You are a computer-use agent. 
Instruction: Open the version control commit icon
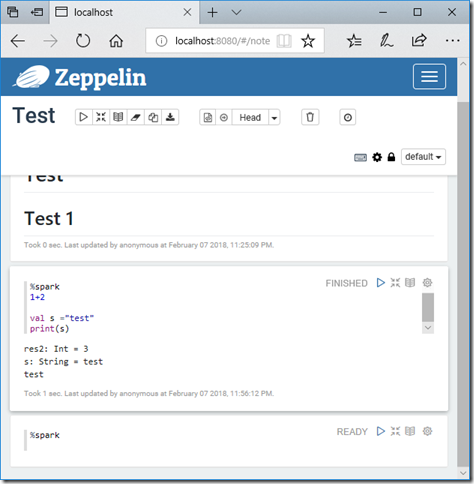208,117
